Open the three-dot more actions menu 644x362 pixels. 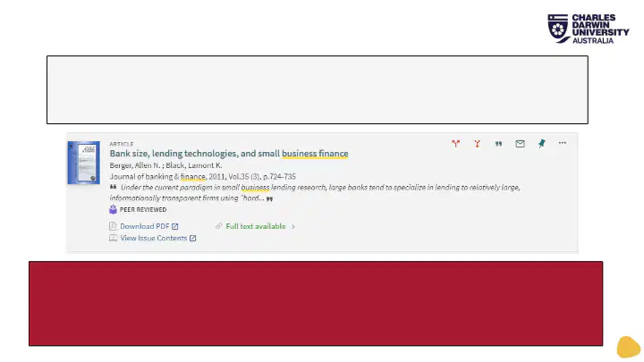(x=563, y=143)
